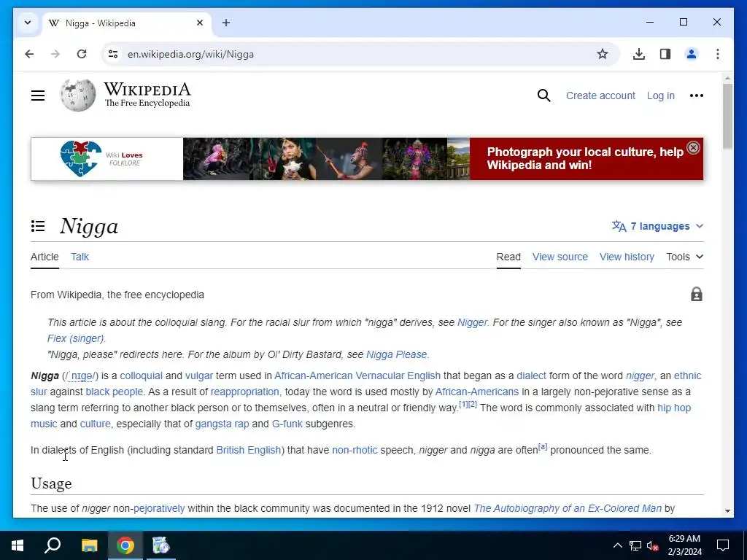Click the Create account link
This screenshot has height=560, width=747.
click(600, 96)
